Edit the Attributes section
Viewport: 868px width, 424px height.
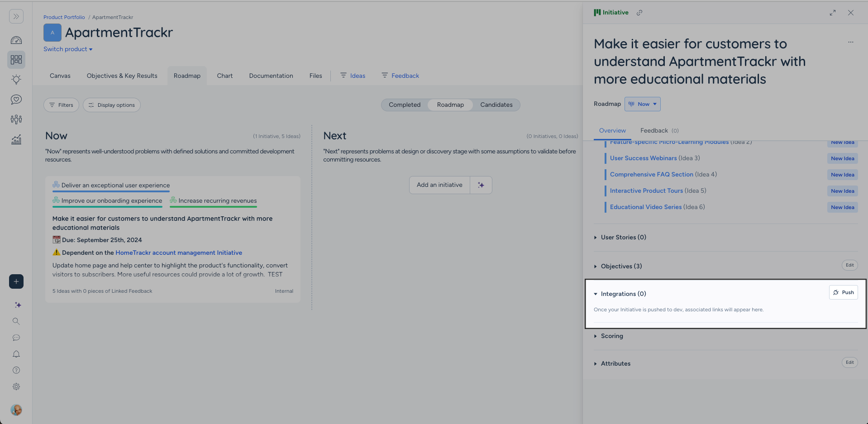(x=850, y=362)
